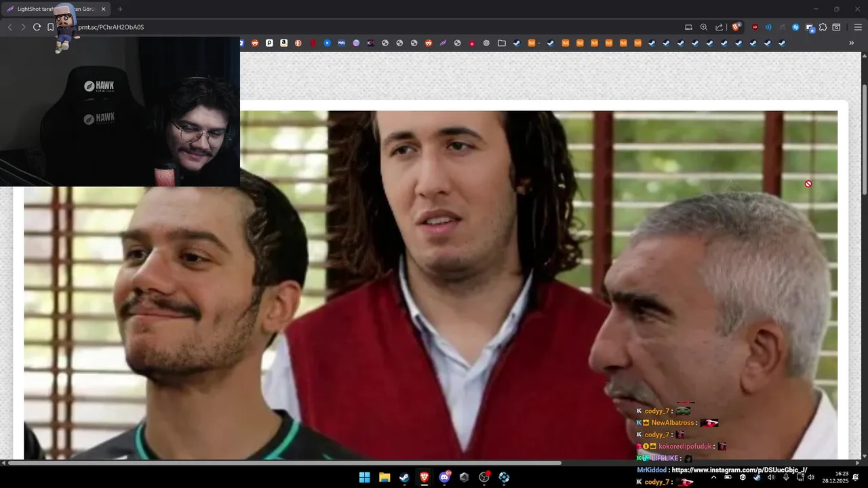Close the LightShot browser tab
The width and height of the screenshot is (868, 488).
(x=104, y=9)
